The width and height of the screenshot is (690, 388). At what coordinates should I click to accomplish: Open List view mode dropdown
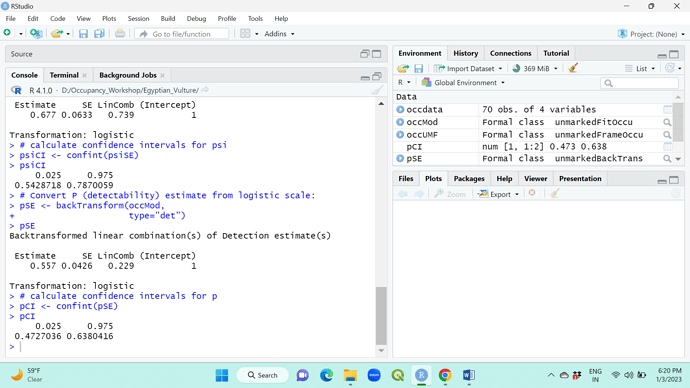coord(640,68)
